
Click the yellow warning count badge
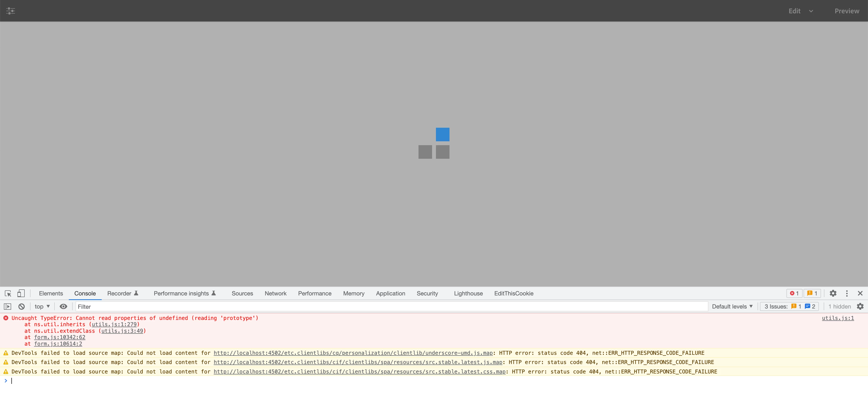click(x=812, y=293)
